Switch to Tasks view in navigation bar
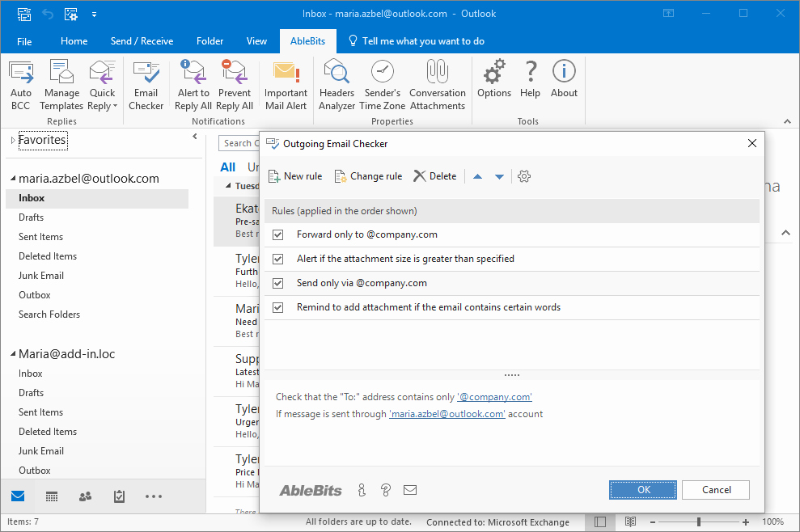 (119, 496)
